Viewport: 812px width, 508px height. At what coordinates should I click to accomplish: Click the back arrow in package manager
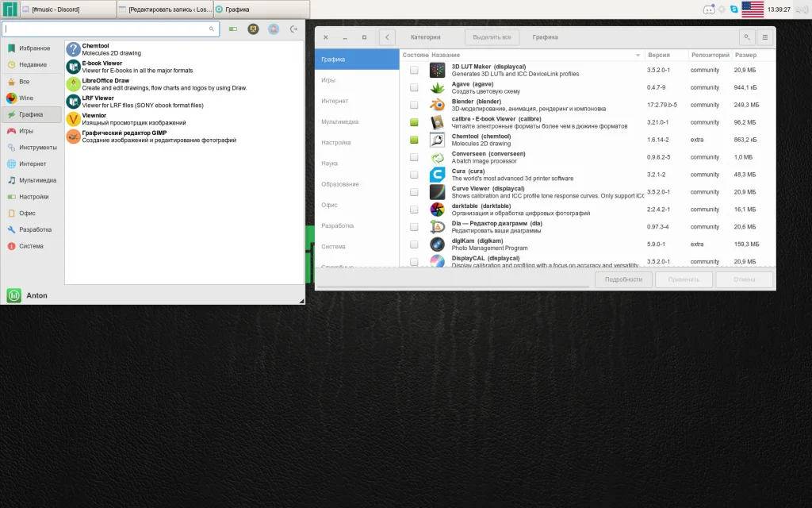coord(387,37)
